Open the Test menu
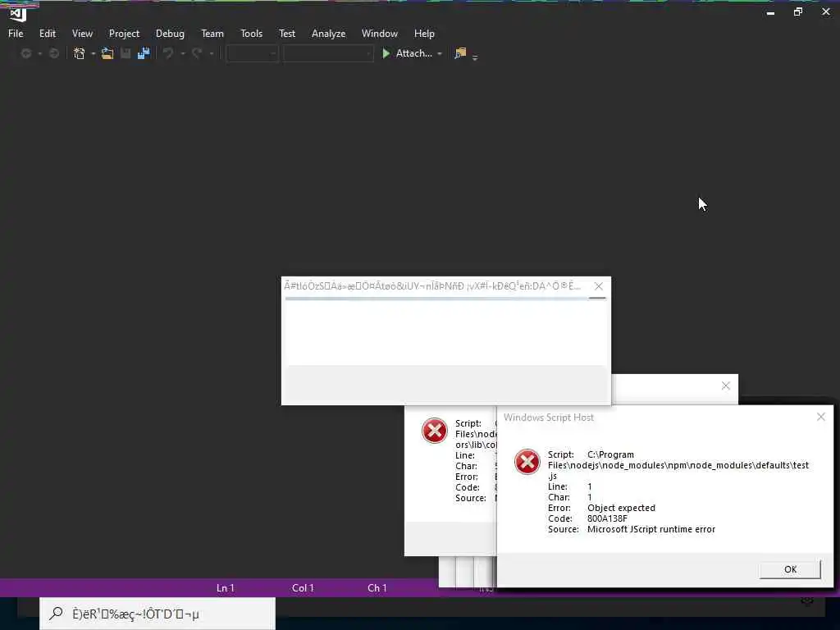 286,33
